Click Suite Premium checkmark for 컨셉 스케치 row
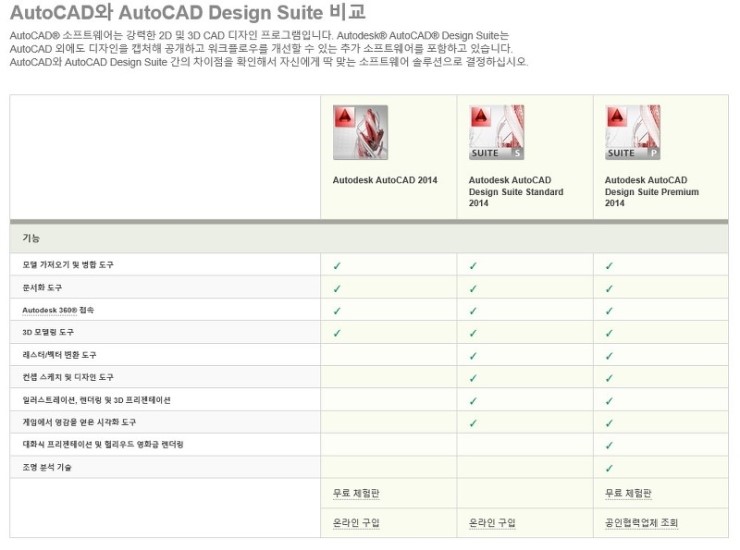The width and height of the screenshot is (740, 550). coord(609,378)
